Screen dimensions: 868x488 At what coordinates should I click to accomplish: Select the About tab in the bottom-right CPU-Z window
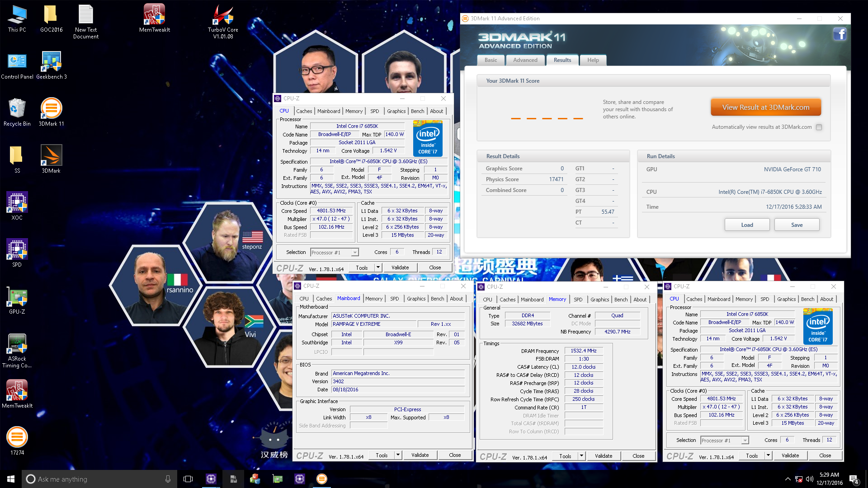click(x=827, y=299)
